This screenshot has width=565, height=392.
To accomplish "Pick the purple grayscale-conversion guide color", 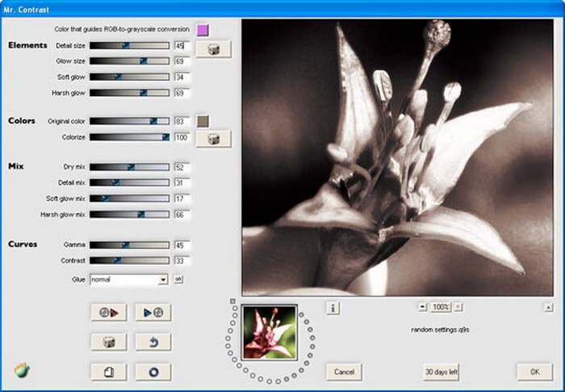I will pyautogui.click(x=203, y=30).
